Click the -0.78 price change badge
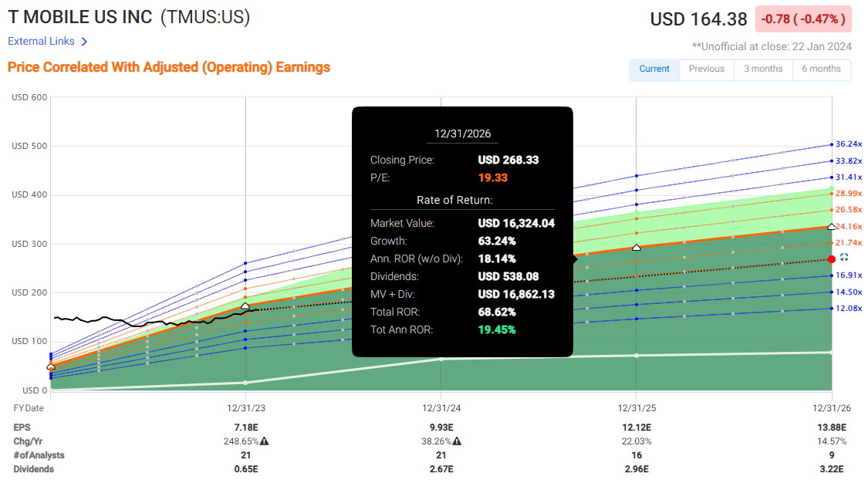This screenshot has width=868, height=483. click(805, 19)
